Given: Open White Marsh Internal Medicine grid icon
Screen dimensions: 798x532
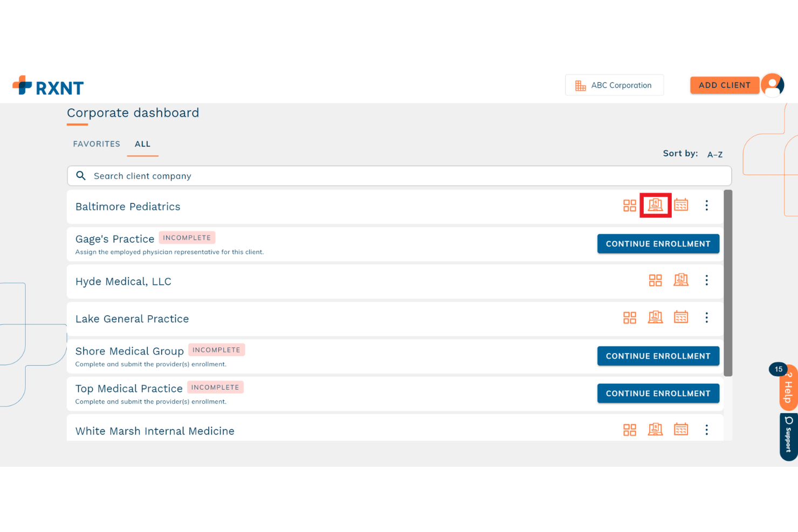Looking at the screenshot, I should pyautogui.click(x=629, y=430).
